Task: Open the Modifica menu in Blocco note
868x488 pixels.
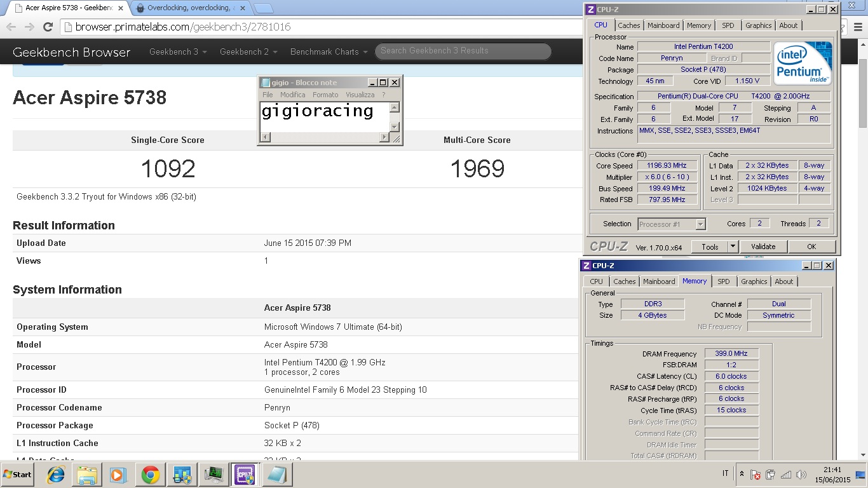Action: pos(293,95)
